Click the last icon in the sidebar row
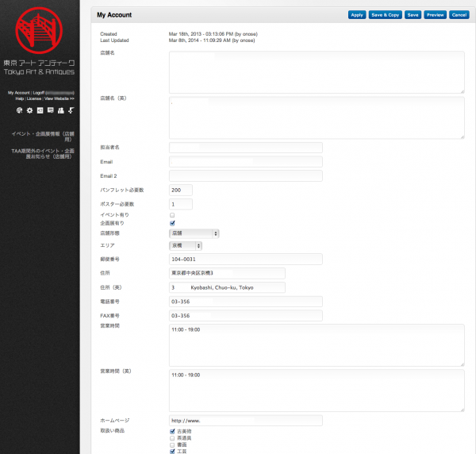Screen dimensions: 476x454 click(71, 110)
